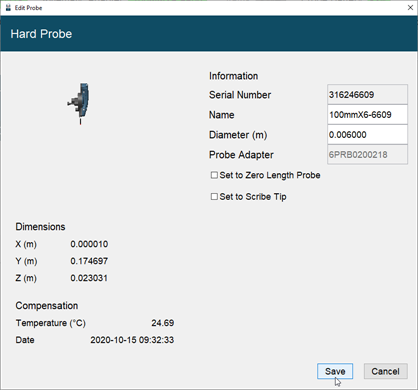The image size is (418, 390).
Task: Click the Dimensions section label
Action: [x=40, y=227]
